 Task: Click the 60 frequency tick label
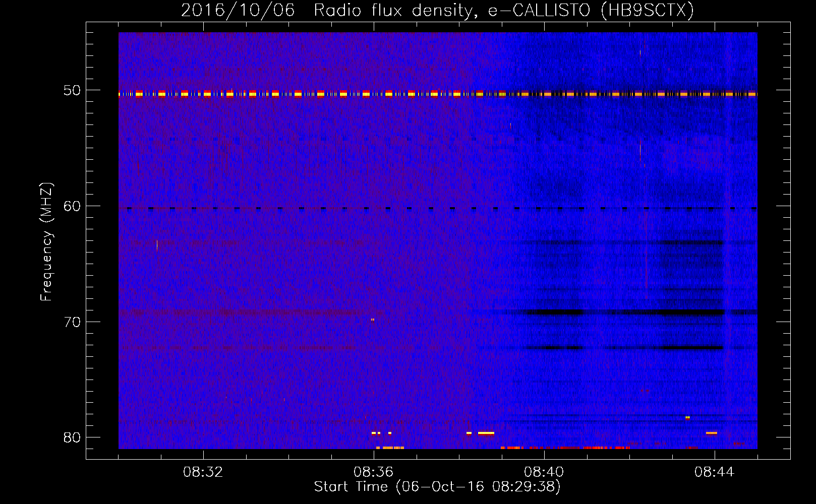[72, 206]
